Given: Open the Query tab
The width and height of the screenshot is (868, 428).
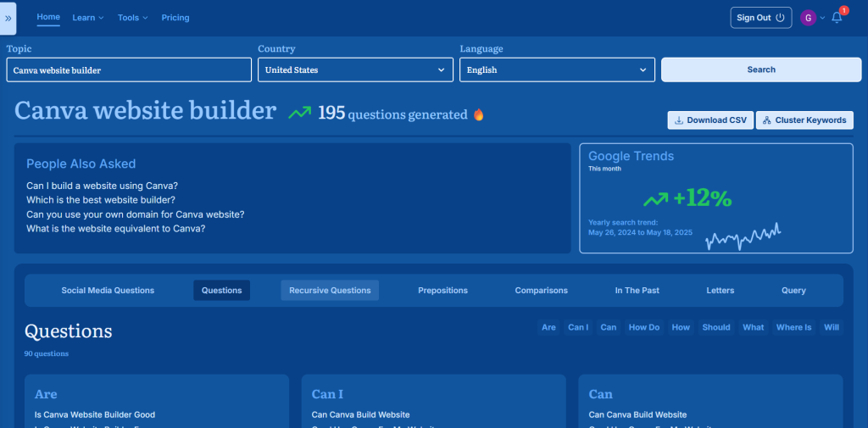Looking at the screenshot, I should tap(793, 290).
